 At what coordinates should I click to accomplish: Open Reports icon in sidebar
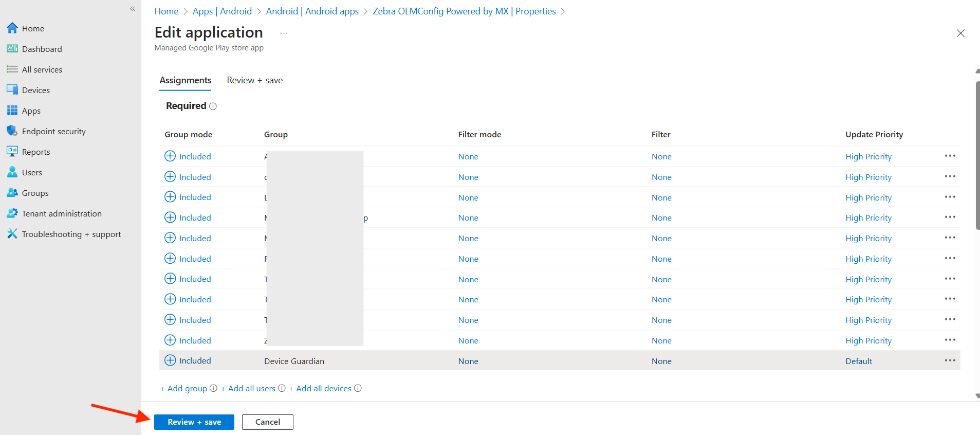(12, 152)
